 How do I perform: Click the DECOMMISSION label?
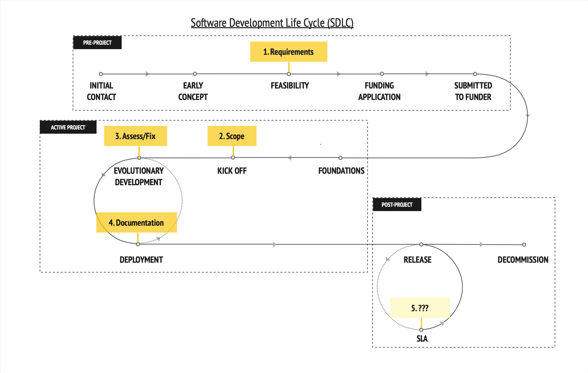pos(523,260)
